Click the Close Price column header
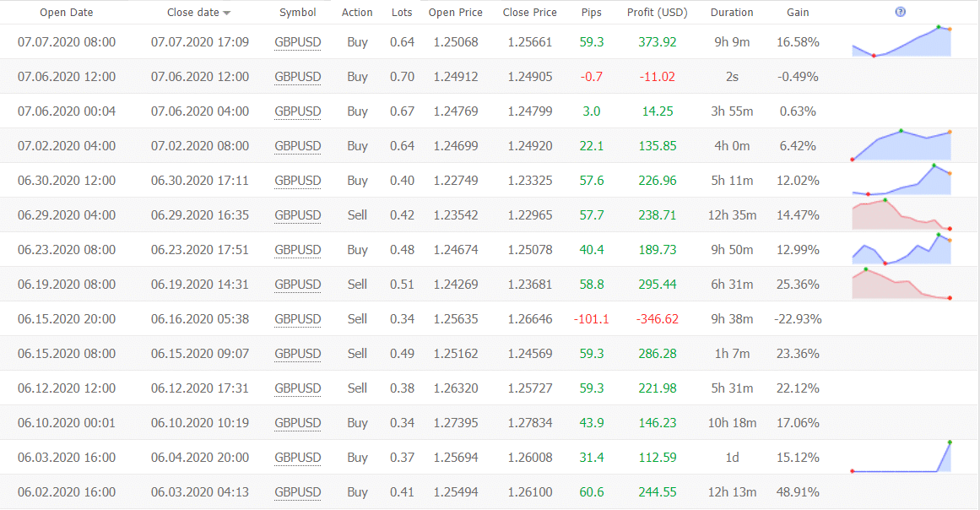 pyautogui.click(x=530, y=13)
